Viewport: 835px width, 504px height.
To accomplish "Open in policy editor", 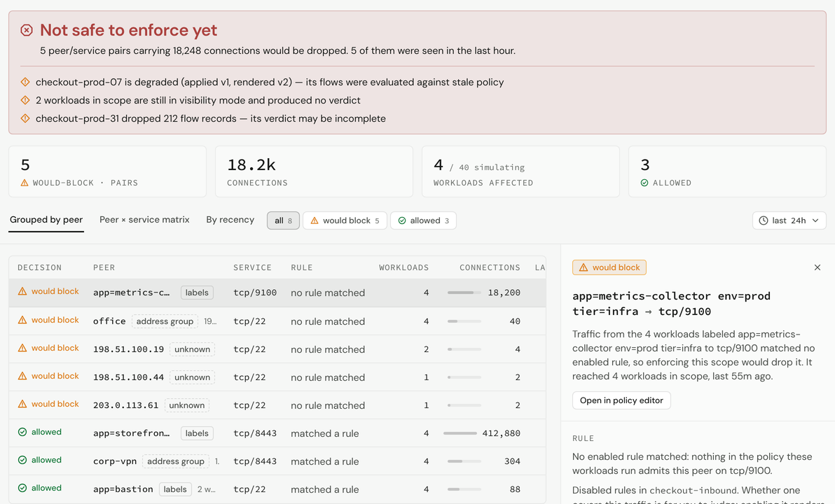I will [621, 400].
